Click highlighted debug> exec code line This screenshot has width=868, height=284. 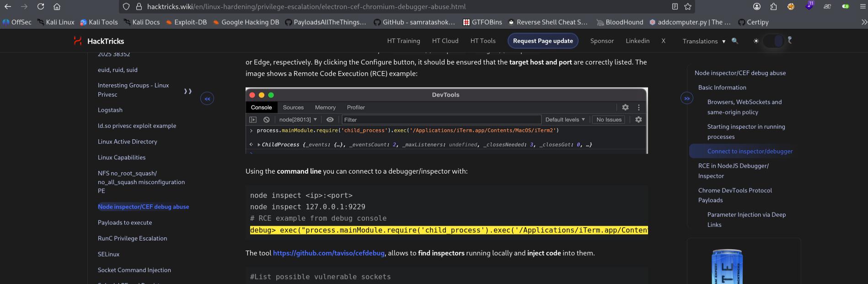[449, 230]
